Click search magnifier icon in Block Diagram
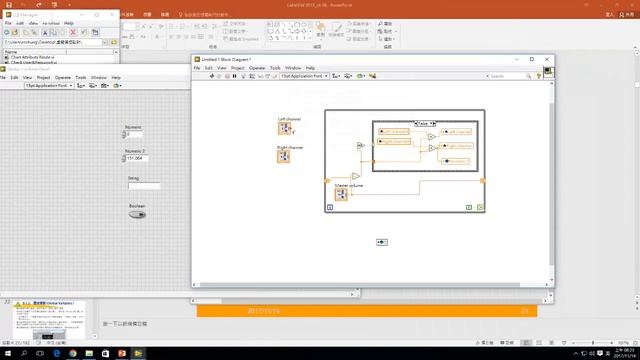 pos(529,76)
